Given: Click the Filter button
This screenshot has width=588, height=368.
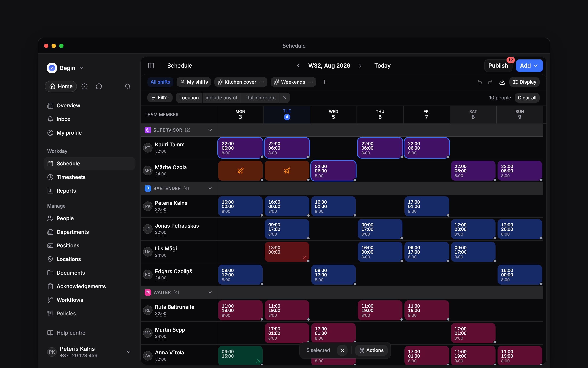Looking at the screenshot, I should [x=160, y=98].
